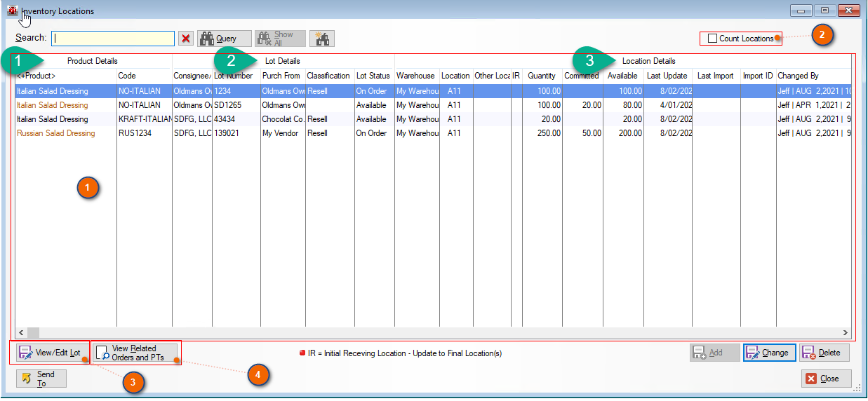868x401 pixels.
Task: Maximize the Inventory Locations window
Action: click(x=824, y=11)
